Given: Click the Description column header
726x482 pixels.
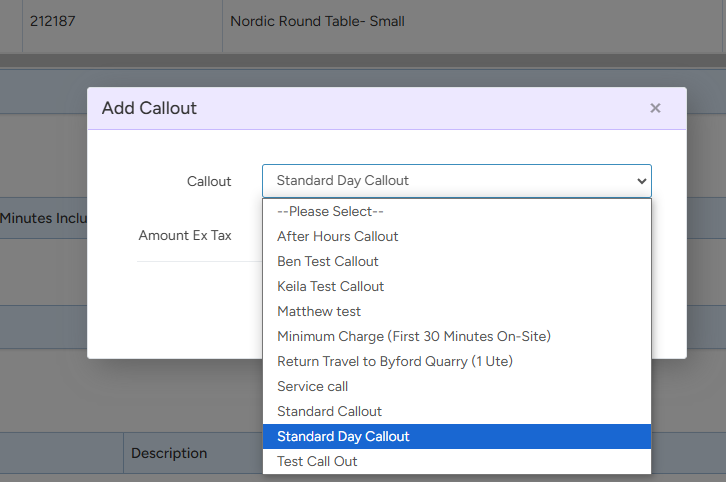Looking at the screenshot, I should point(169,453).
